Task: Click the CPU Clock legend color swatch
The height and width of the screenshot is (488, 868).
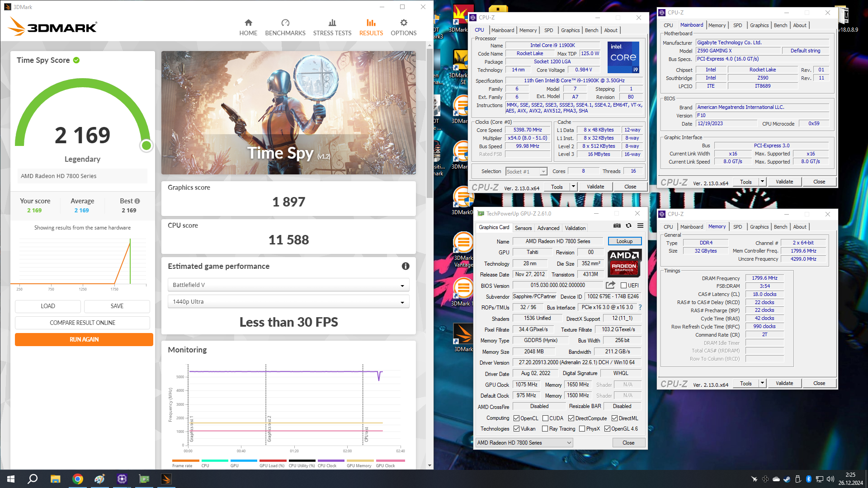Action: pos(331,461)
